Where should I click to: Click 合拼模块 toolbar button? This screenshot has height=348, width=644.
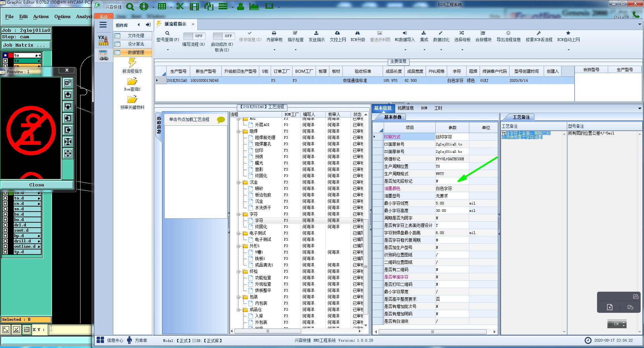pos(483,37)
